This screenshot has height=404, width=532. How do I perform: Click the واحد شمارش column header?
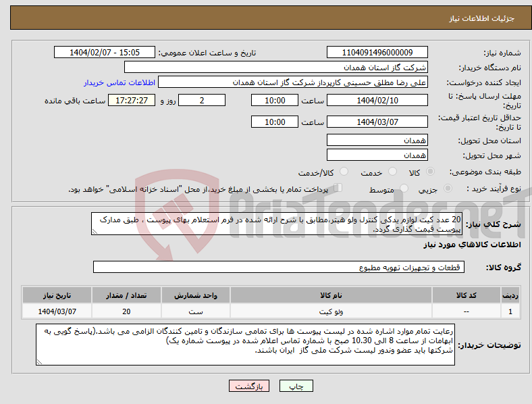[196, 295]
